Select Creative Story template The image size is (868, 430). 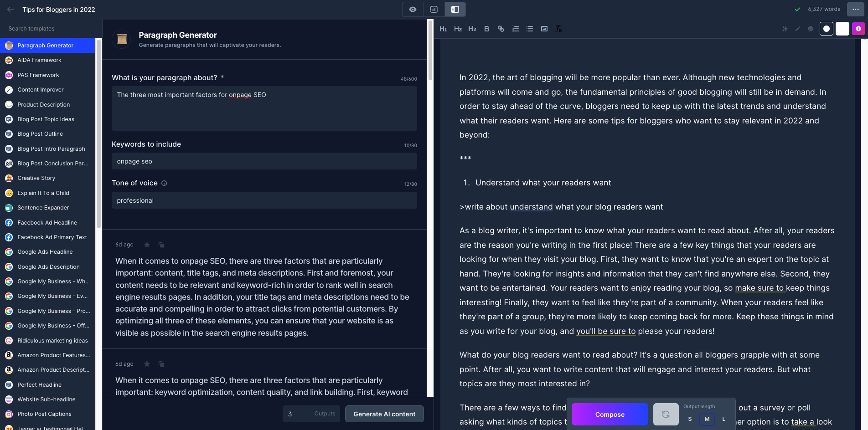pos(48,178)
